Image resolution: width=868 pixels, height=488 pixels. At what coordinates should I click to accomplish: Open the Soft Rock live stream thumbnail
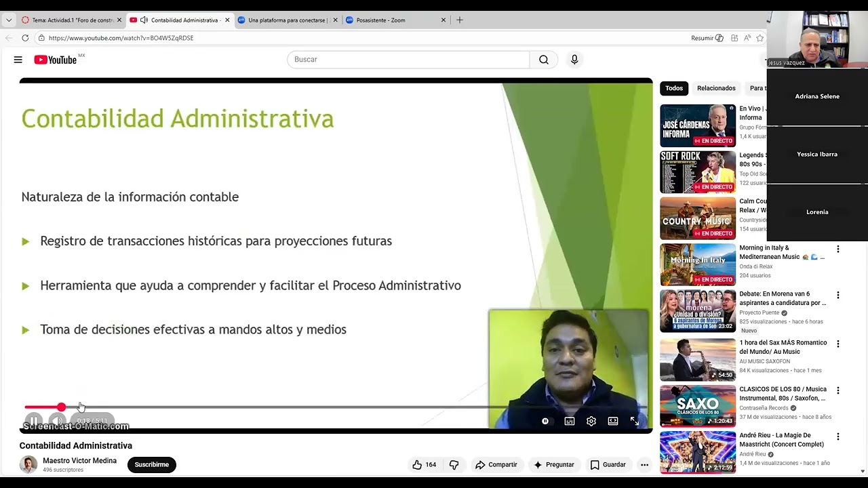[698, 172]
